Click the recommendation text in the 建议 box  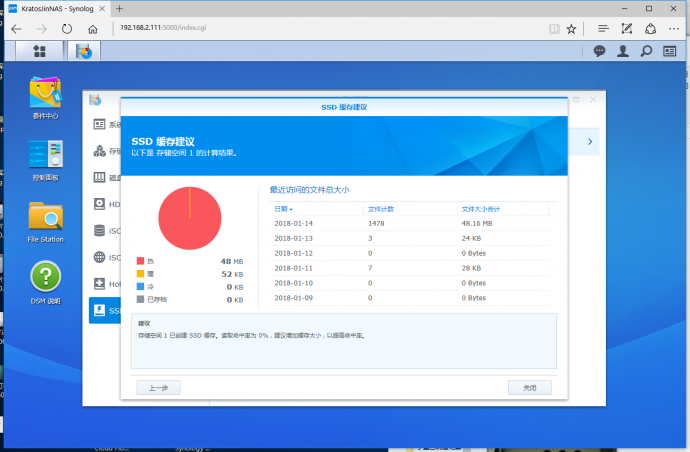(252, 335)
